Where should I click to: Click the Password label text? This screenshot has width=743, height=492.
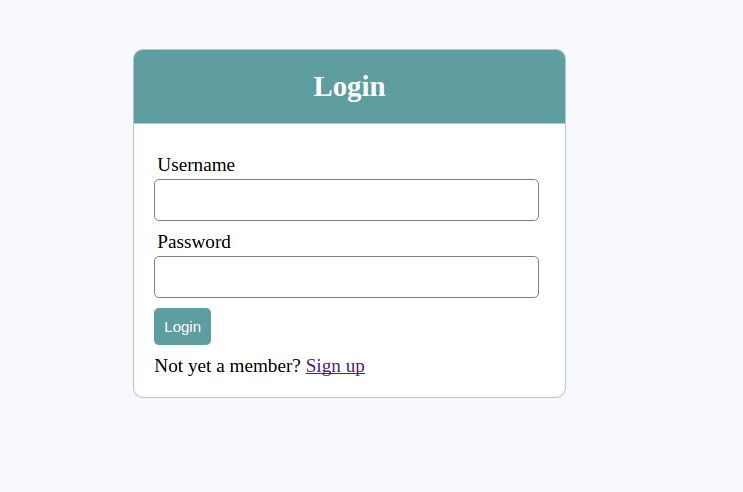point(194,242)
